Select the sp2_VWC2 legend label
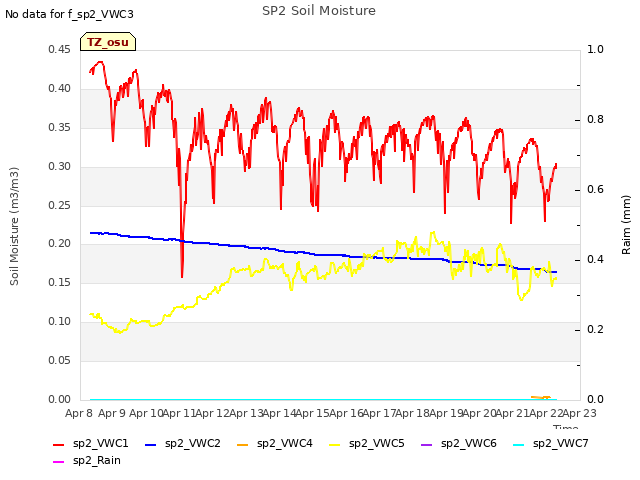Image resolution: width=640 pixels, height=480 pixels. (x=193, y=444)
